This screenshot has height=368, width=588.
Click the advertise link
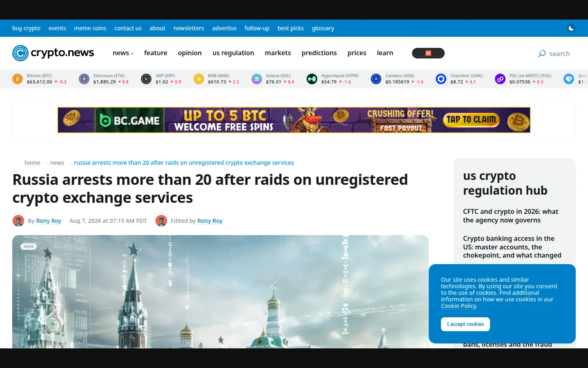tap(224, 28)
